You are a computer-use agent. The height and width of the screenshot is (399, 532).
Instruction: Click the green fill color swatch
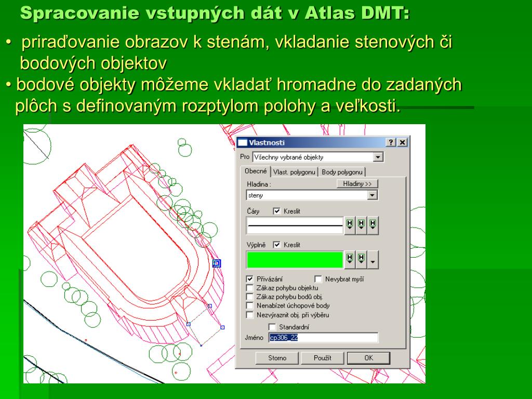pyautogui.click(x=295, y=260)
